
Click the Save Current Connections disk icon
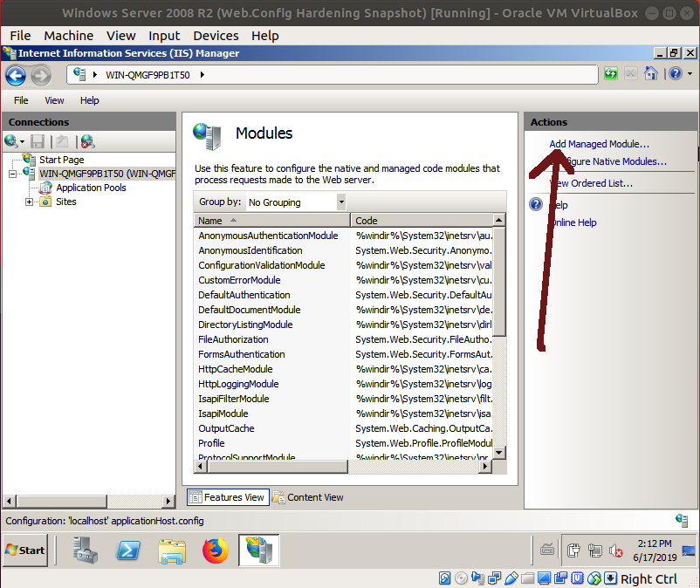(38, 142)
